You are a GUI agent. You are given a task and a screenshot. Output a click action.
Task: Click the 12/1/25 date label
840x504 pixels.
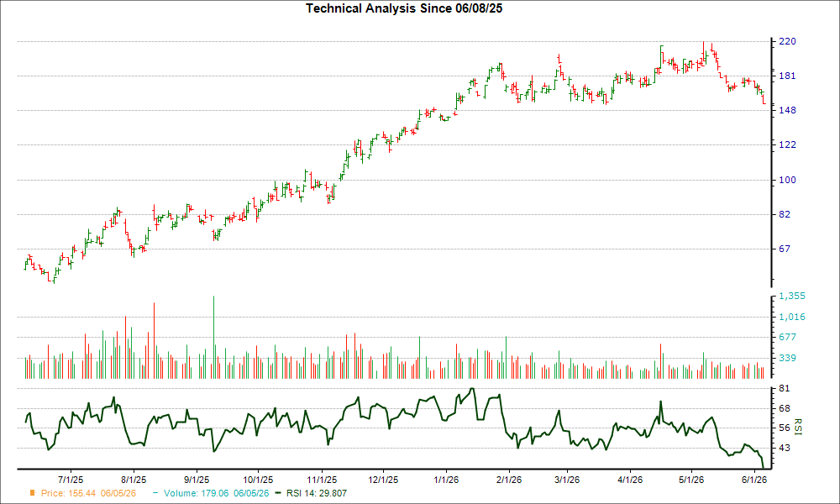coord(384,480)
